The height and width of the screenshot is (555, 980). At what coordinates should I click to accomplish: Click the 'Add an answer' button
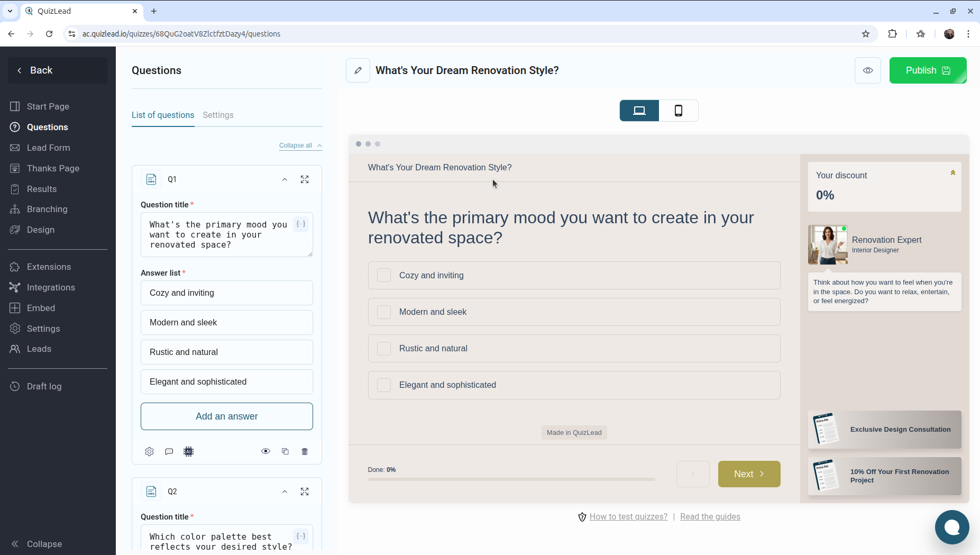click(x=226, y=416)
